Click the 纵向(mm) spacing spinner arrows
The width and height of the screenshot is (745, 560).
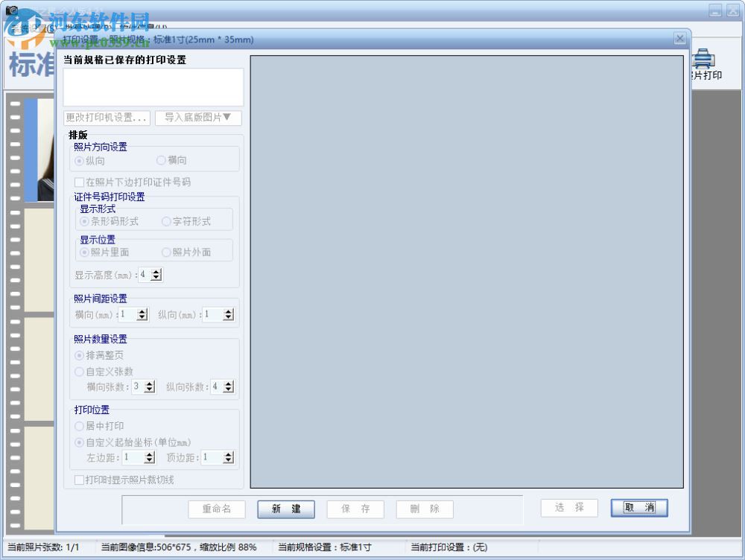click(229, 314)
